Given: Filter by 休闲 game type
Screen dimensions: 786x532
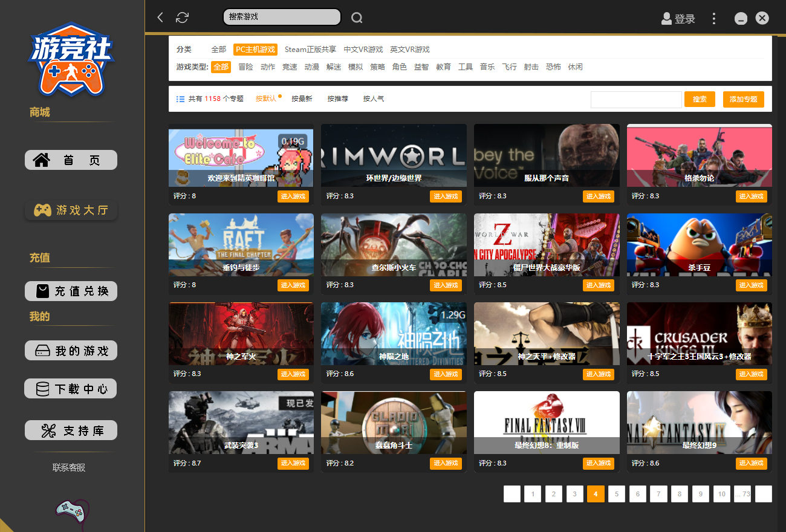Looking at the screenshot, I should coord(576,67).
